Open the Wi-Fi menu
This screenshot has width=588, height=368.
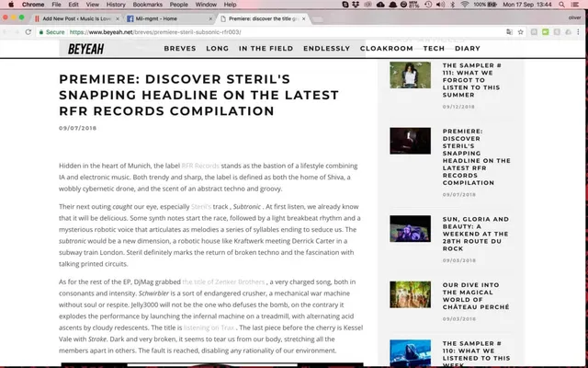click(465, 5)
